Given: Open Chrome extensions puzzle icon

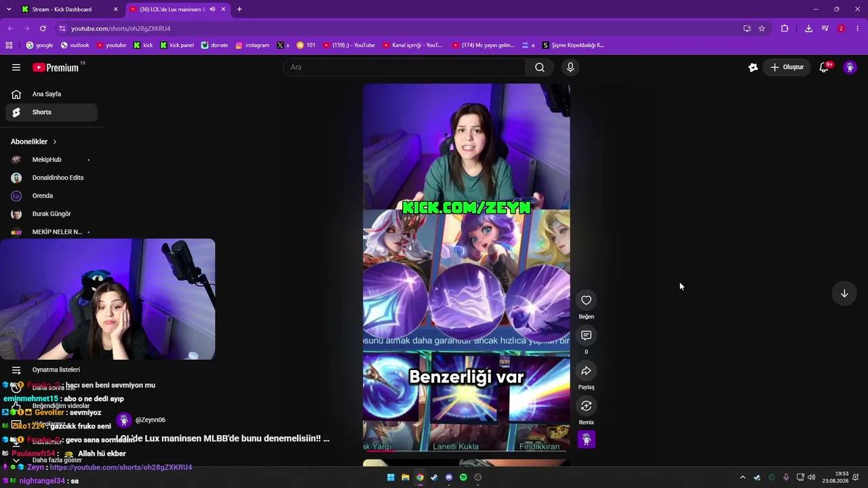Looking at the screenshot, I should point(785,28).
